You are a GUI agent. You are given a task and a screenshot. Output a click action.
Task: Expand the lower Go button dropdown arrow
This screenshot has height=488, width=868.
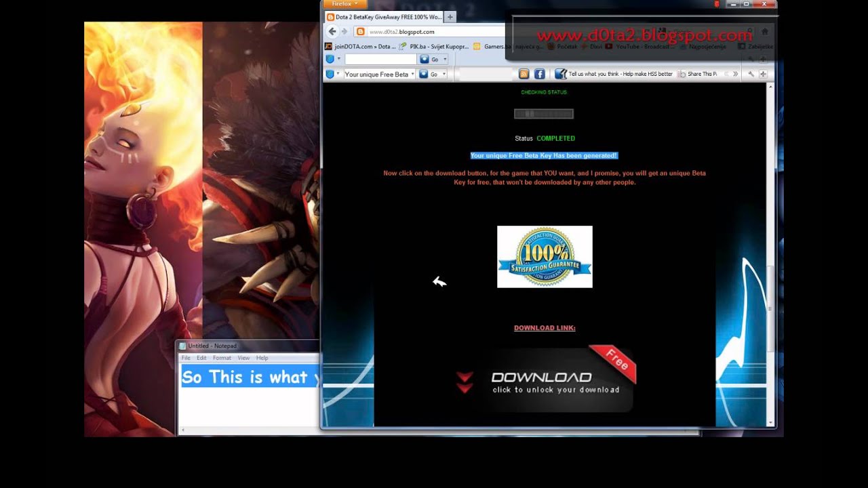tap(445, 74)
